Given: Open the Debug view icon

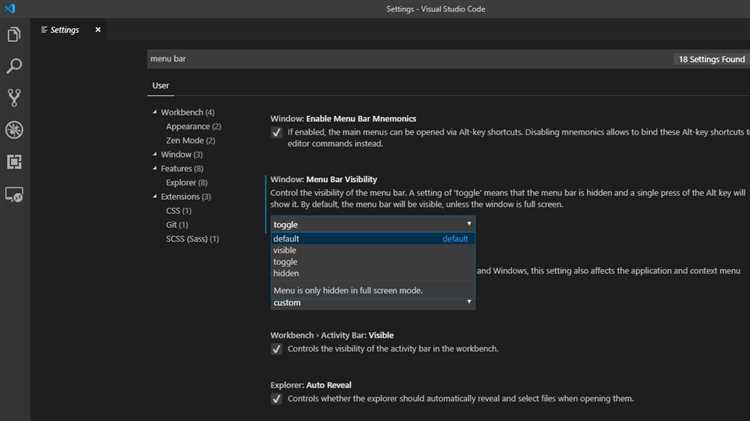Looking at the screenshot, I should pyautogui.click(x=14, y=130).
